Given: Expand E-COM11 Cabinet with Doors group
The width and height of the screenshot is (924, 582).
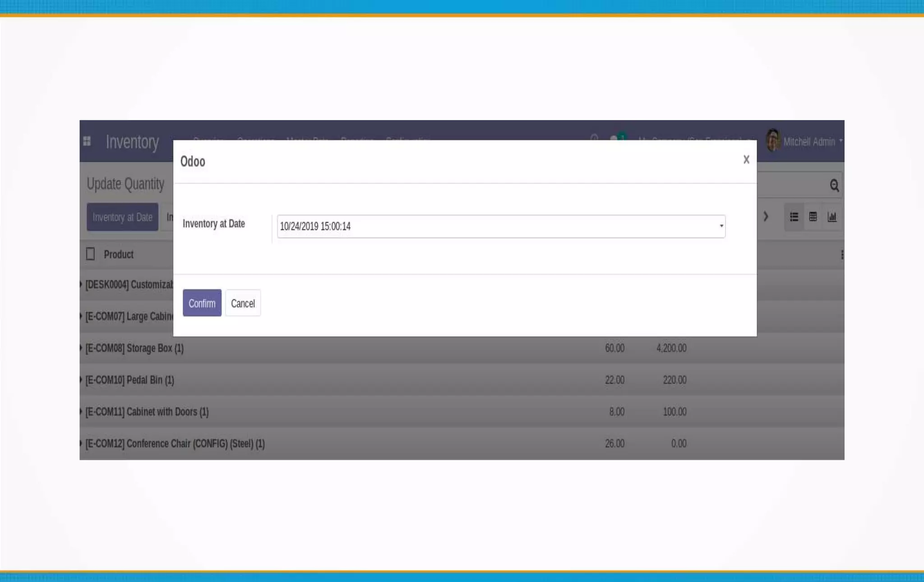Looking at the screenshot, I should tap(147, 412).
